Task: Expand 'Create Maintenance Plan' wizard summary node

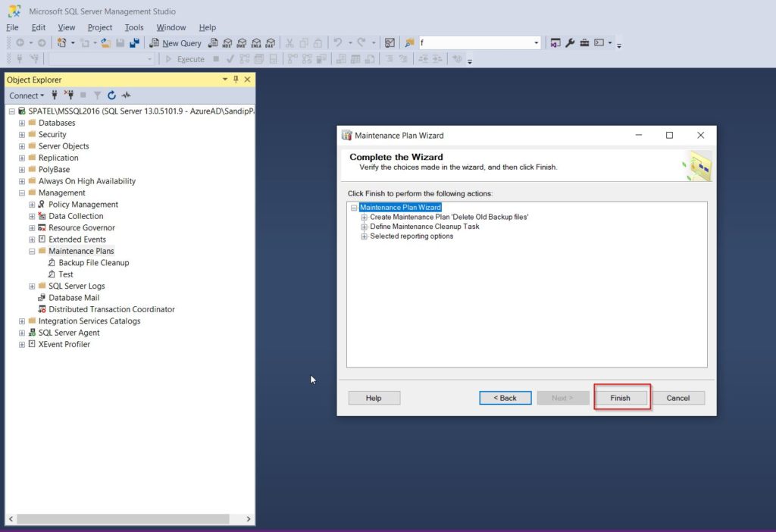Action: (365, 217)
